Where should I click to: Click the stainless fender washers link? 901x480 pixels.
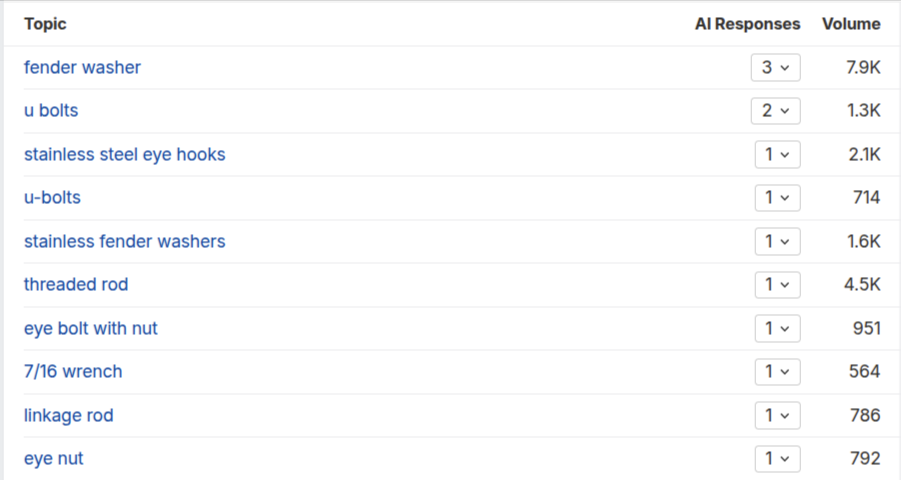coord(124,242)
